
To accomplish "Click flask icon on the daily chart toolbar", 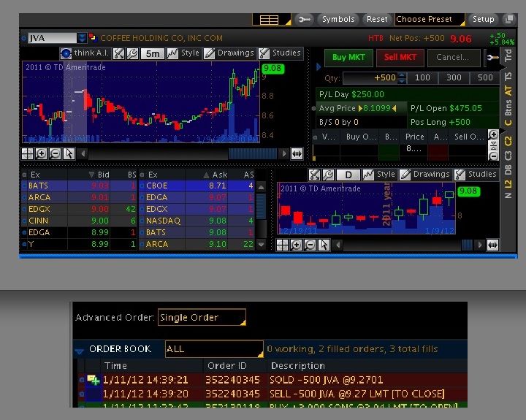I will [x=314, y=175].
